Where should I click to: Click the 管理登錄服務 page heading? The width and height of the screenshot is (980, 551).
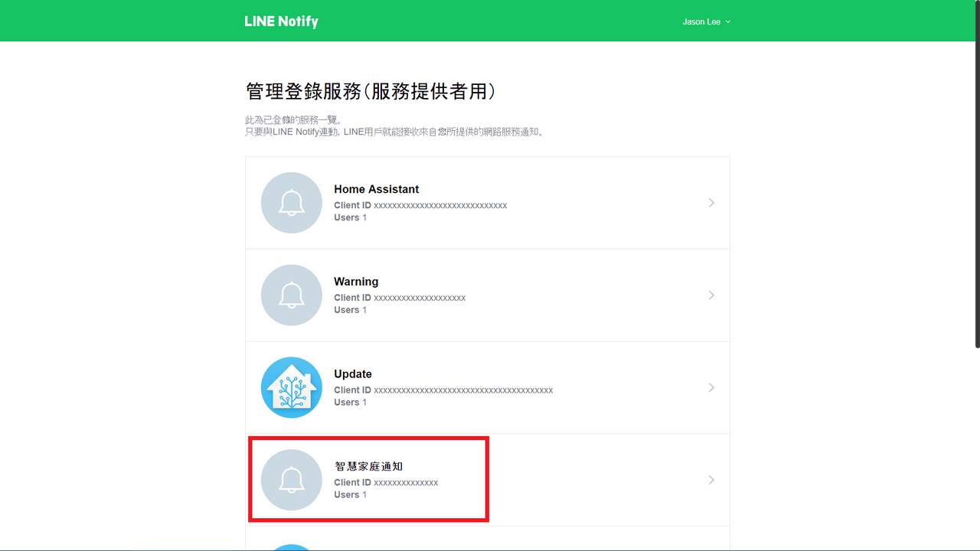(371, 91)
